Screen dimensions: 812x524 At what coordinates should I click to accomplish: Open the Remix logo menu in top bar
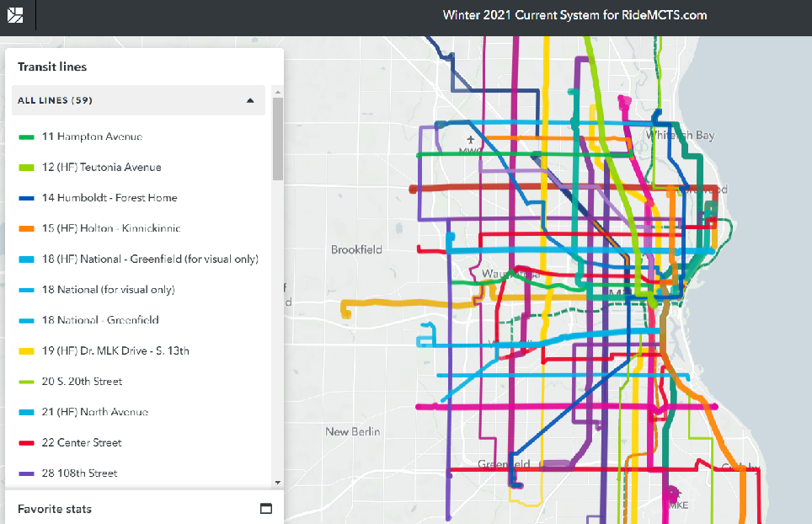[x=17, y=15]
